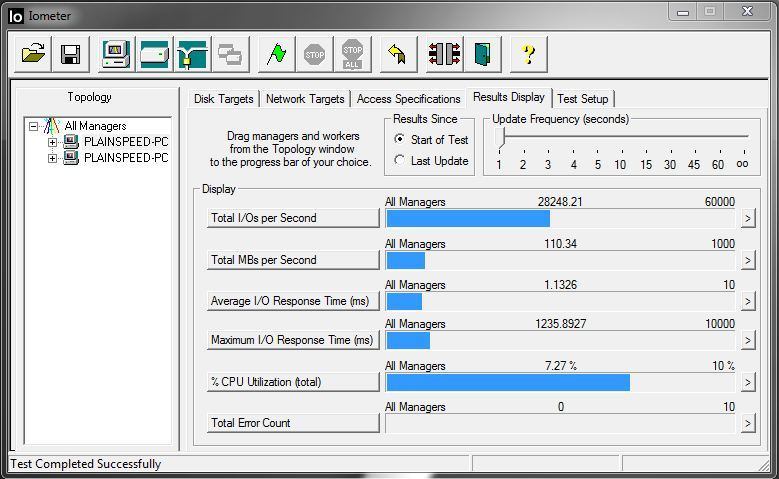Click the 60000 scale maximum label

click(719, 202)
